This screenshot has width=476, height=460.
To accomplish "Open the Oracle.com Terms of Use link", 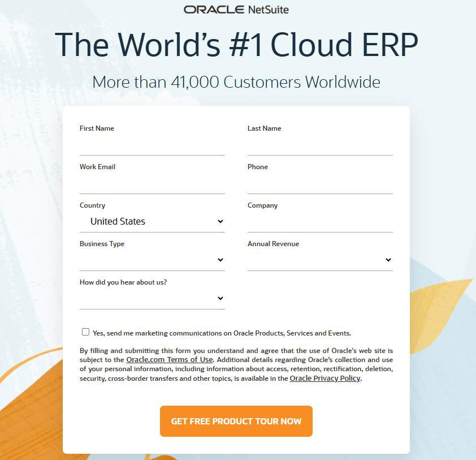I will pos(170,360).
